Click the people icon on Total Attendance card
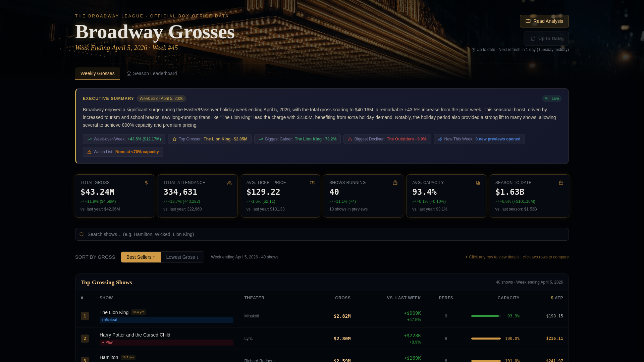 pyautogui.click(x=229, y=183)
